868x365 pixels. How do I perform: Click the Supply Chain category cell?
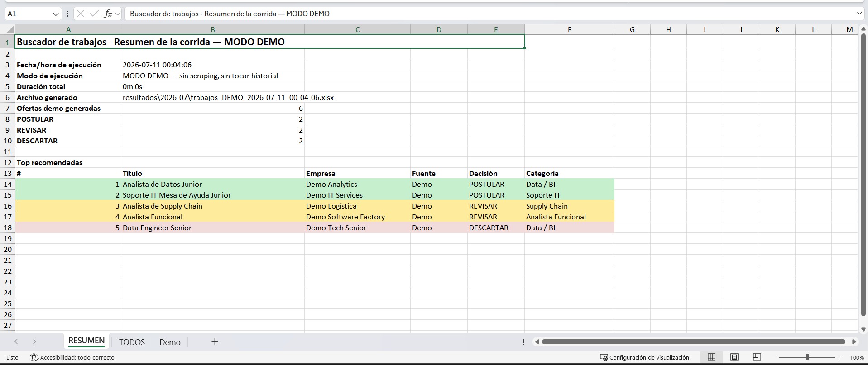tap(569, 206)
